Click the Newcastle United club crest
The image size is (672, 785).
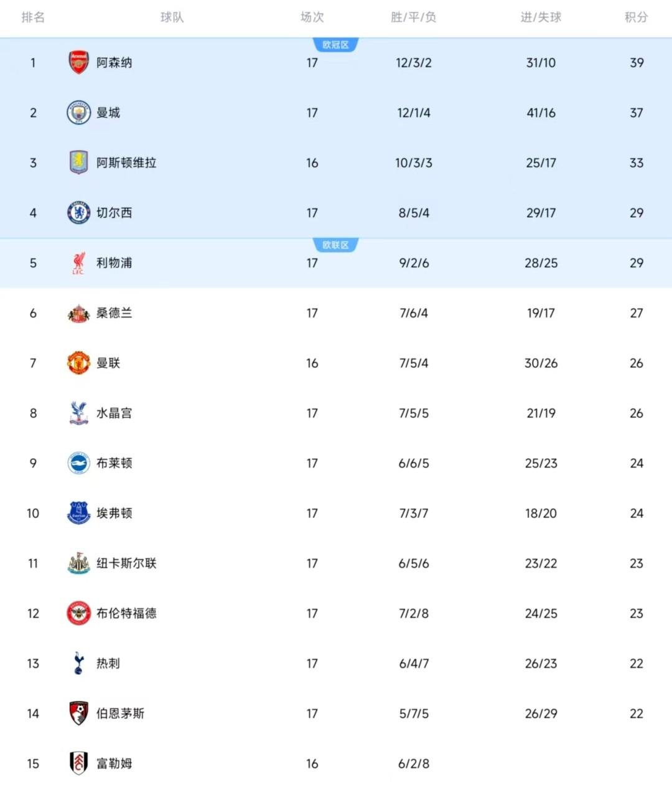tap(78, 563)
